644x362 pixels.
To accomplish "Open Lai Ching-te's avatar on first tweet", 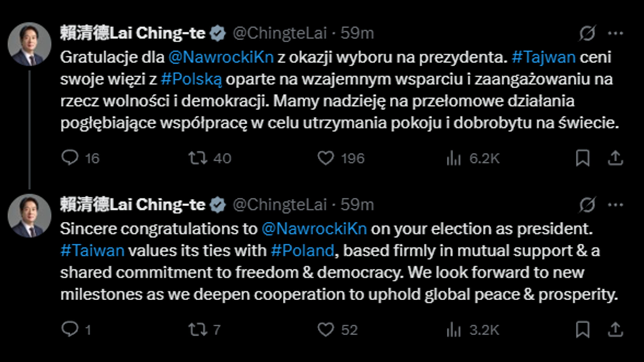I will coord(30,44).
